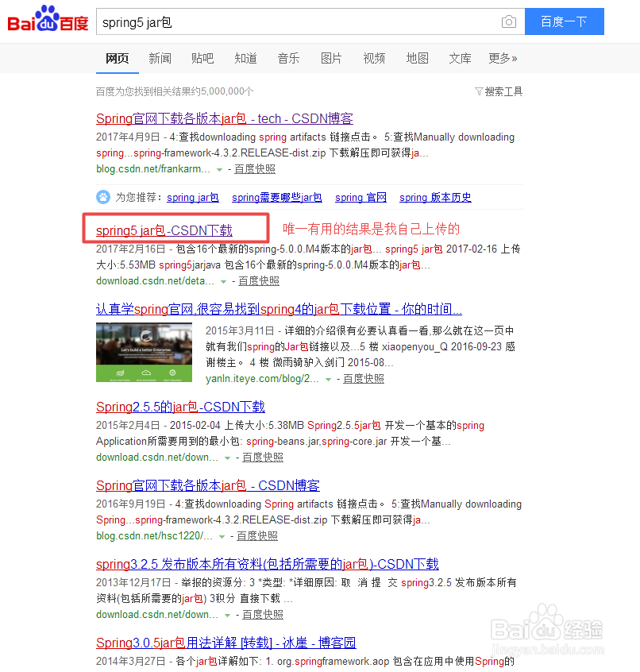The image size is (640, 672).
Task: Switch to the 图片 tab
Action: (331, 58)
